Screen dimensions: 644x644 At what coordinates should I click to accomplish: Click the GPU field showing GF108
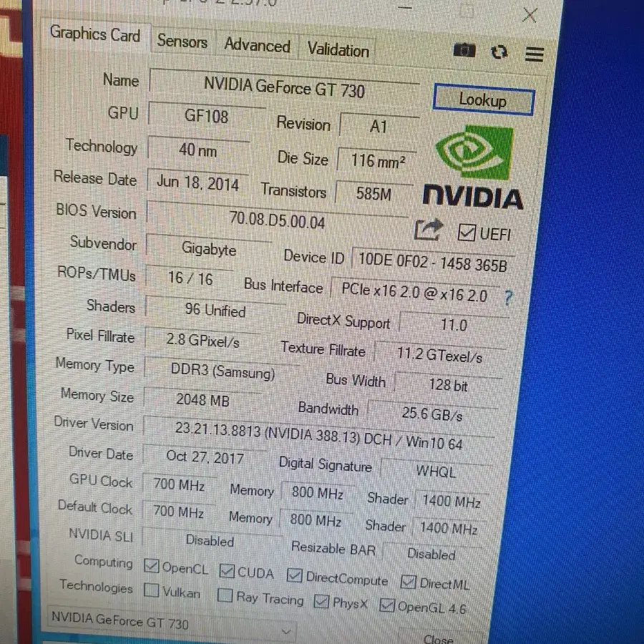(x=207, y=116)
